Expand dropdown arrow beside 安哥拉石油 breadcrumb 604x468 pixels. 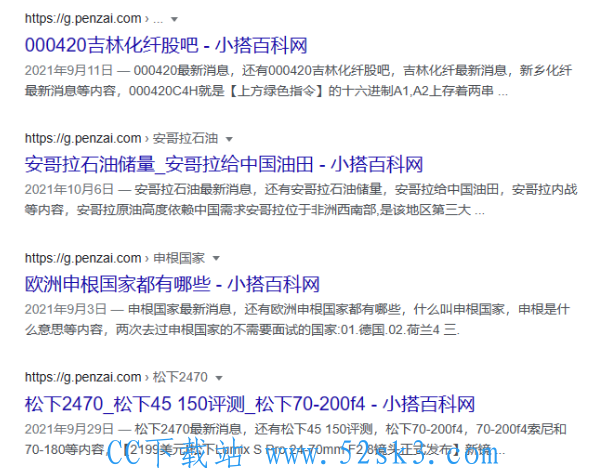[229, 139]
